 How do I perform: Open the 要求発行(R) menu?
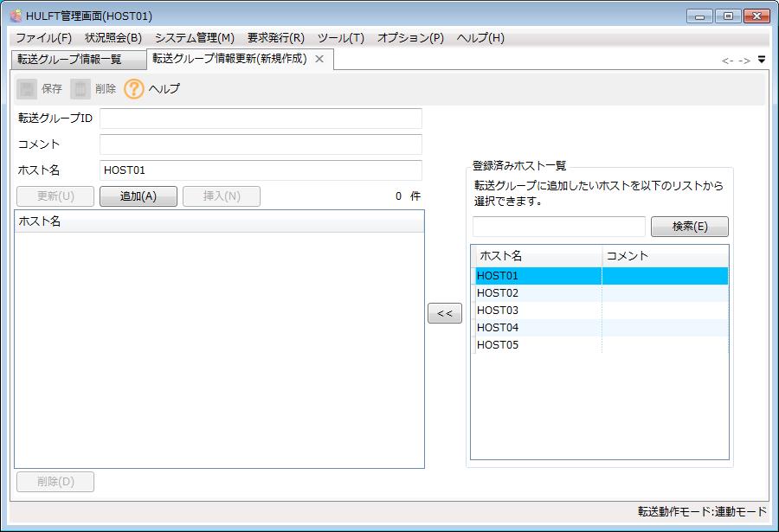[276, 38]
